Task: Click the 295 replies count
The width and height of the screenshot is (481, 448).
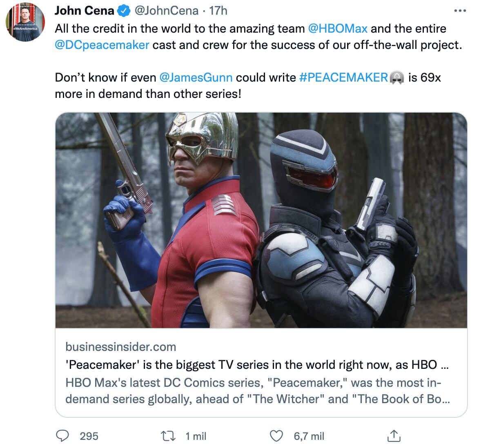Action: (x=89, y=436)
